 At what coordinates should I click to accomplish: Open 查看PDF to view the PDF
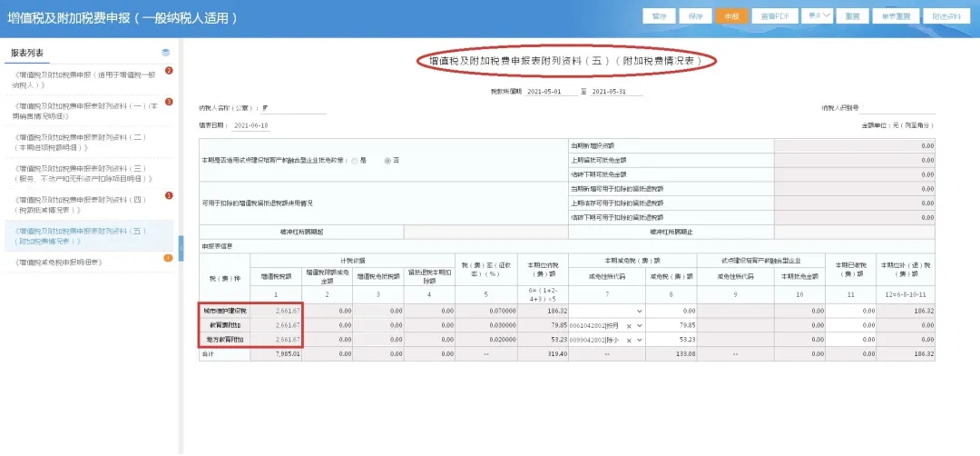click(x=774, y=16)
